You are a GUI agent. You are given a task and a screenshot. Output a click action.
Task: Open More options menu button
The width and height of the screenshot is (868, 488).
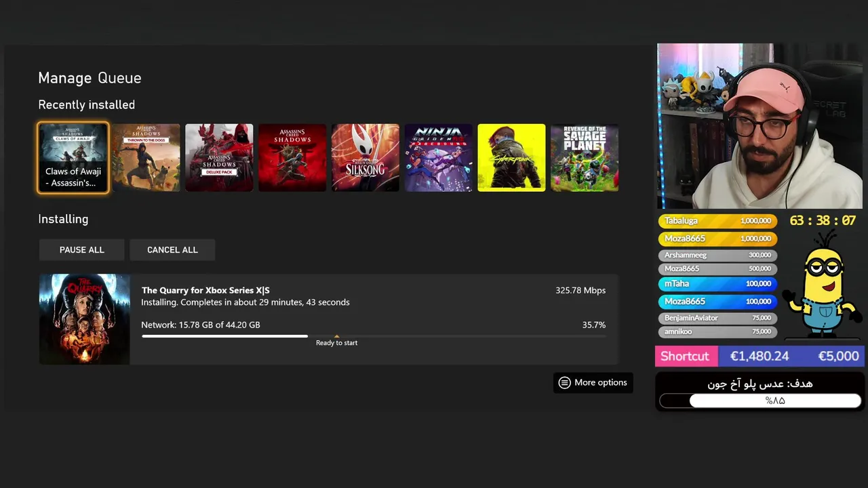(593, 382)
